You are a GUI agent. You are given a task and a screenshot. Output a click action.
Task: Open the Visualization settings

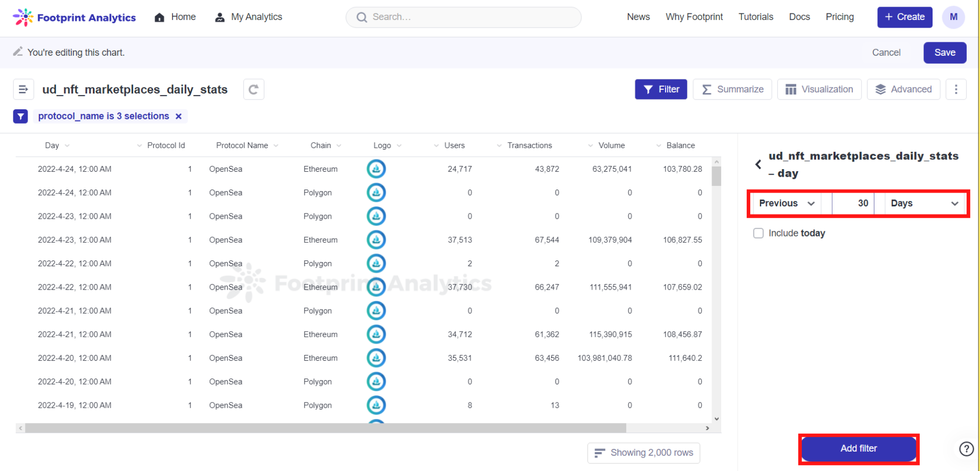(819, 89)
